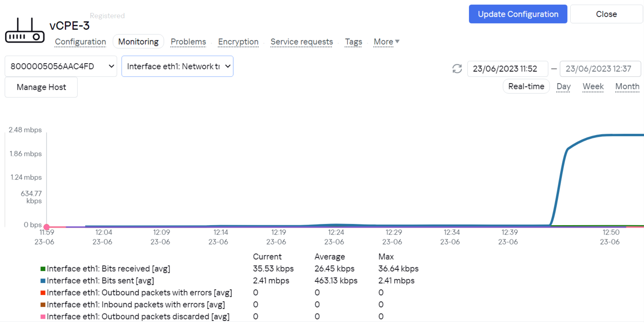Click the start date field 23/06/2023 11:52
The image size is (644, 323).
507,69
